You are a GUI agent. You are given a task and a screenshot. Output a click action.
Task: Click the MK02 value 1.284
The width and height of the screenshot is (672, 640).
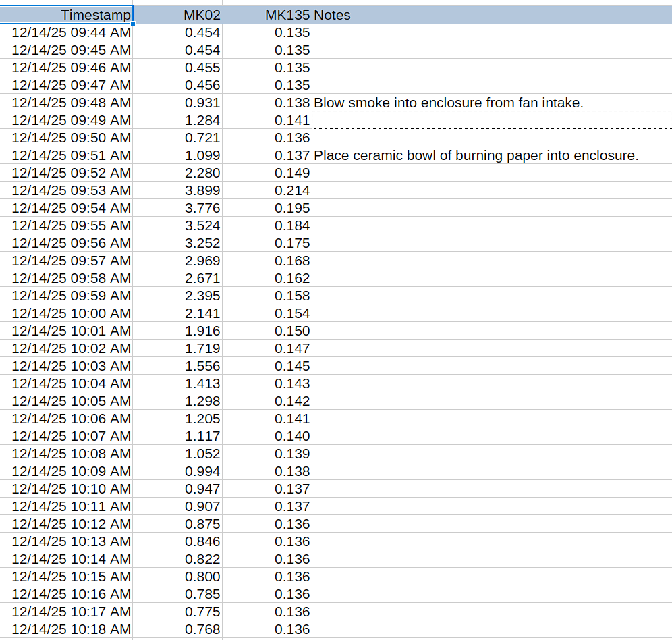click(x=178, y=120)
